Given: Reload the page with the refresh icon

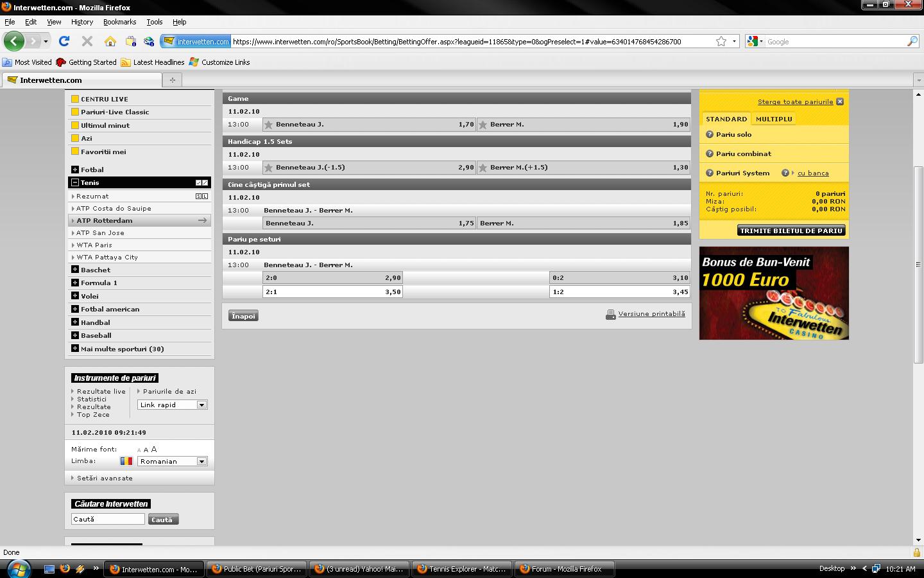Looking at the screenshot, I should click(x=64, y=41).
